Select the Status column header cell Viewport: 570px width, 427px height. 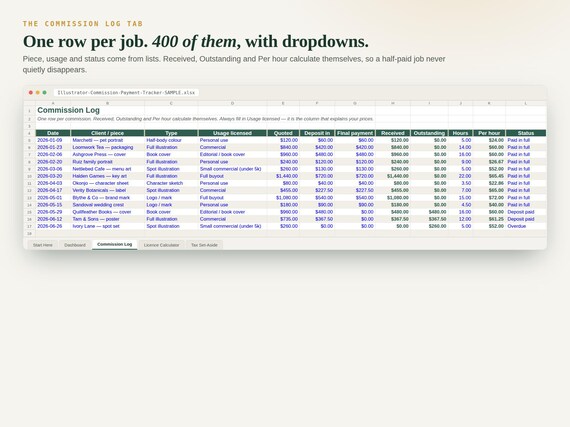526,133
